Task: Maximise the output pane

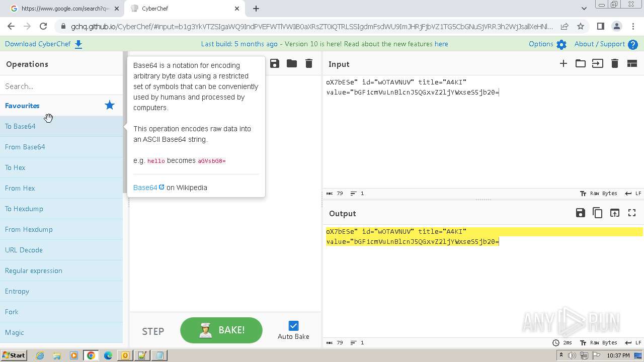Action: coord(632,213)
